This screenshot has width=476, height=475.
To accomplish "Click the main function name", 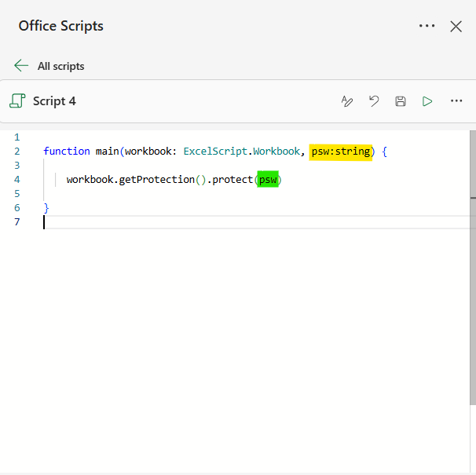I will pyautogui.click(x=107, y=152).
